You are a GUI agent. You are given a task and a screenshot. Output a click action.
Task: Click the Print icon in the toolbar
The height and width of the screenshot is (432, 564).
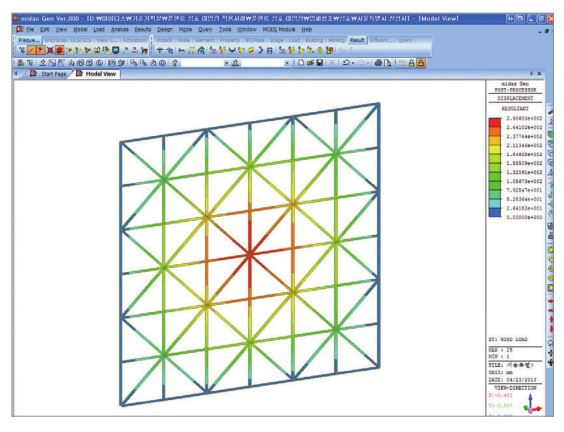378,63
